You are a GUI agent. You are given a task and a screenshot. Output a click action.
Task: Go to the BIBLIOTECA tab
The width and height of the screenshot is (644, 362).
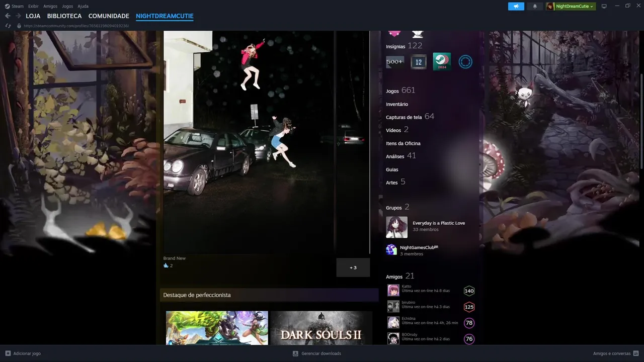point(64,16)
